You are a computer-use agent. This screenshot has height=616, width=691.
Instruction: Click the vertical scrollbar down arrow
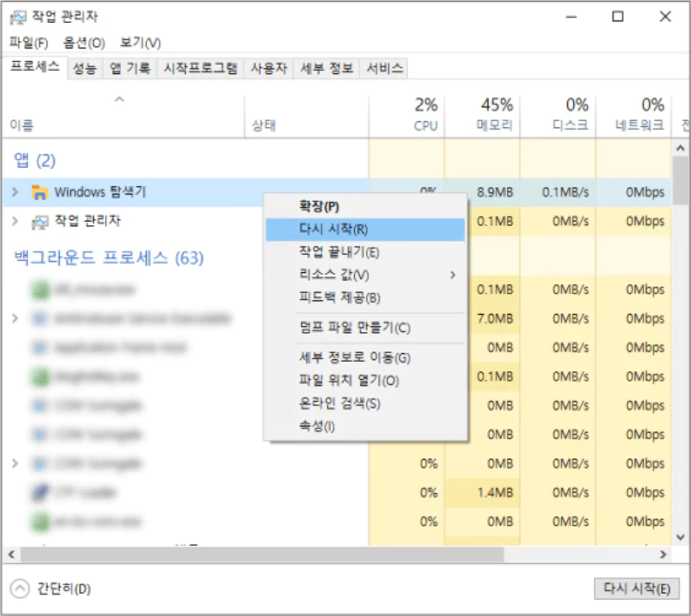(681, 538)
